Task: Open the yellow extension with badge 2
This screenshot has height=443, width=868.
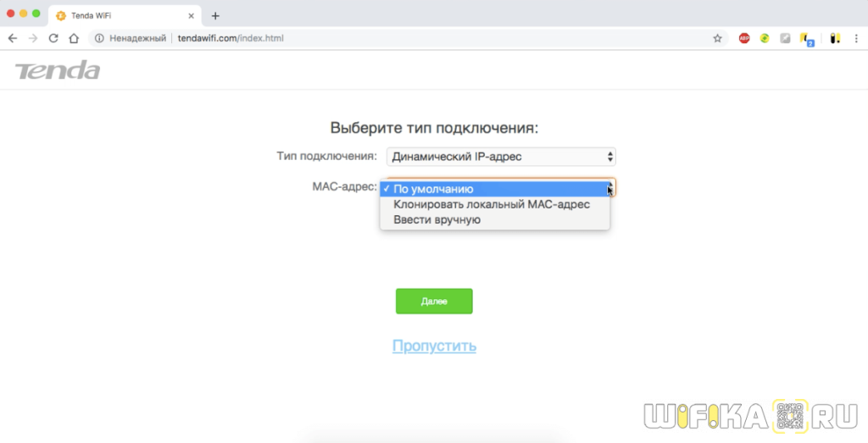Action: coord(806,39)
